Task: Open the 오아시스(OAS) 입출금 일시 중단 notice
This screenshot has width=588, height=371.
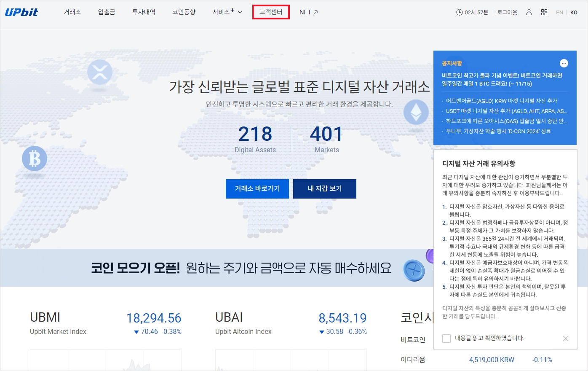Action: pyautogui.click(x=506, y=121)
